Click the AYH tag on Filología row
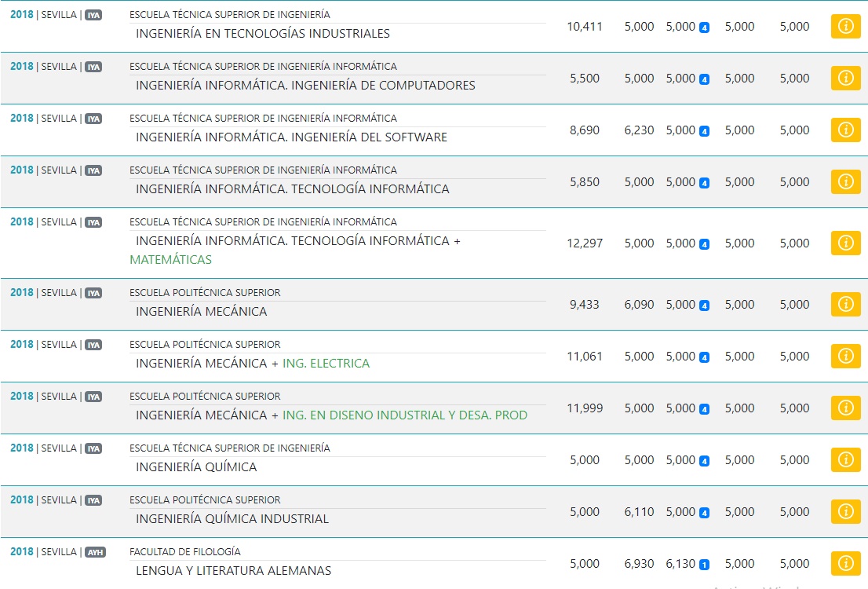 94,551
